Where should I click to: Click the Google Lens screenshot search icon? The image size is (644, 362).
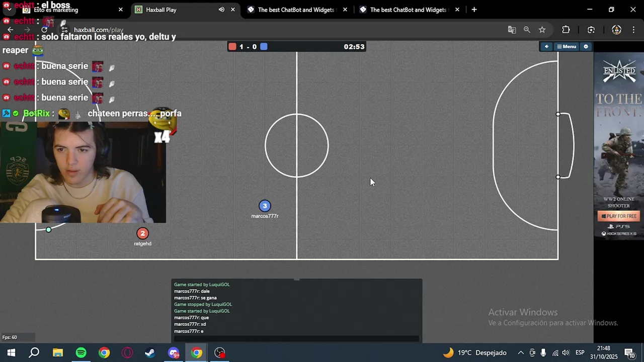pyautogui.click(x=591, y=30)
